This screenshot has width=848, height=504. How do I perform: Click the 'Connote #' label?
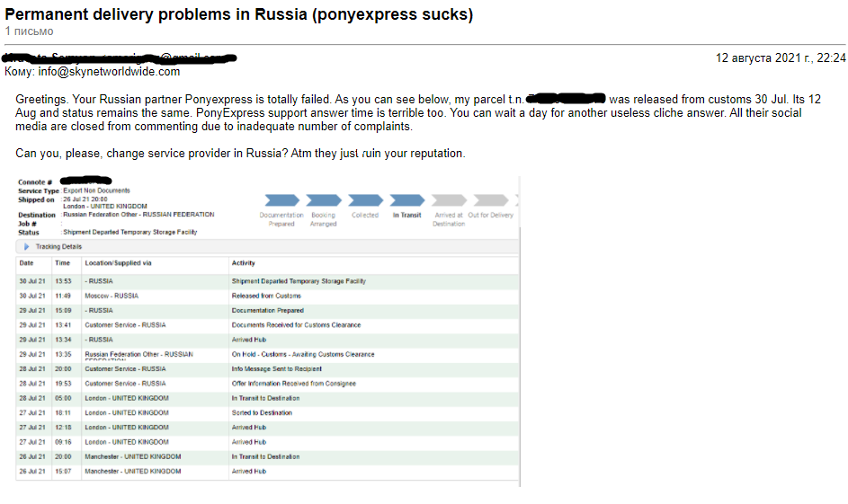tap(35, 182)
